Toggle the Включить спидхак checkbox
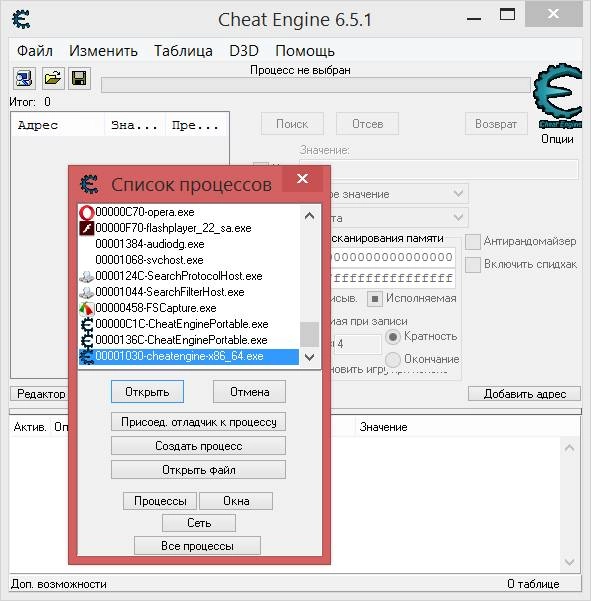 (x=473, y=264)
